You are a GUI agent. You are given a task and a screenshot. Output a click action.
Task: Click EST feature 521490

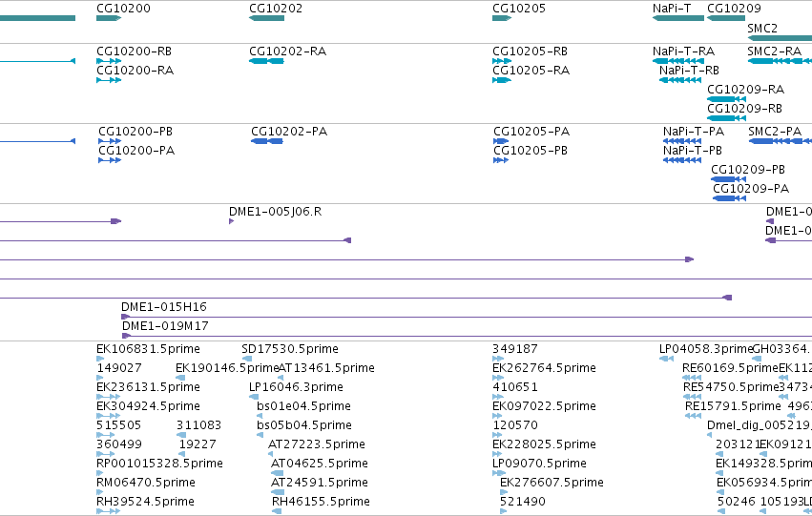(x=504, y=512)
